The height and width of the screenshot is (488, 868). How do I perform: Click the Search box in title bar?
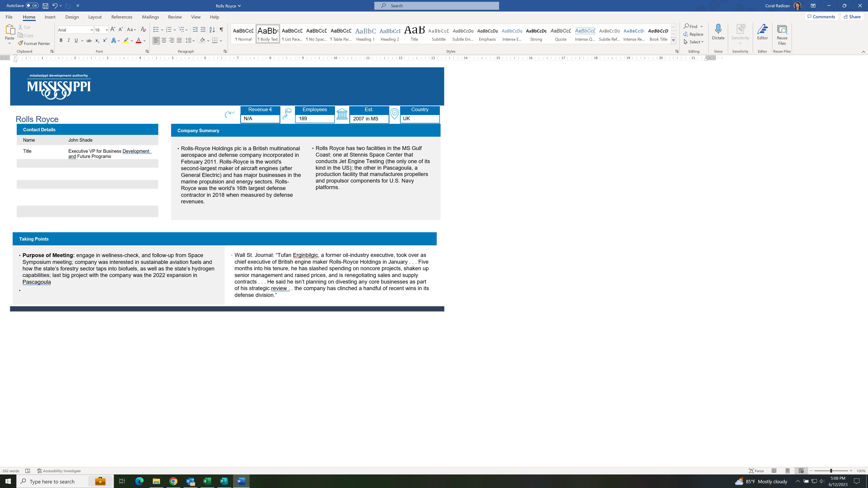(436, 6)
